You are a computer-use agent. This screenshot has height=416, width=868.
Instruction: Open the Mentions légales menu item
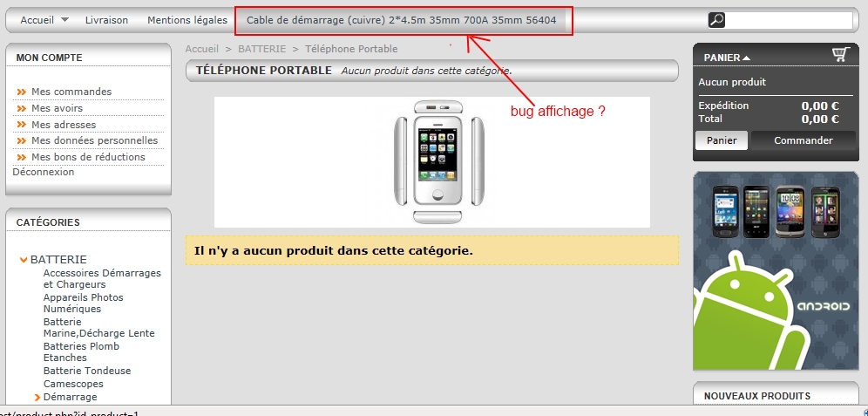[x=187, y=20]
